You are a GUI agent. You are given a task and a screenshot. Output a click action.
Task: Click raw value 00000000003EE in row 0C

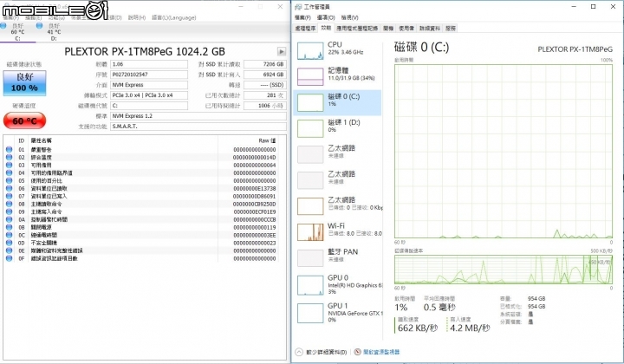255,235
